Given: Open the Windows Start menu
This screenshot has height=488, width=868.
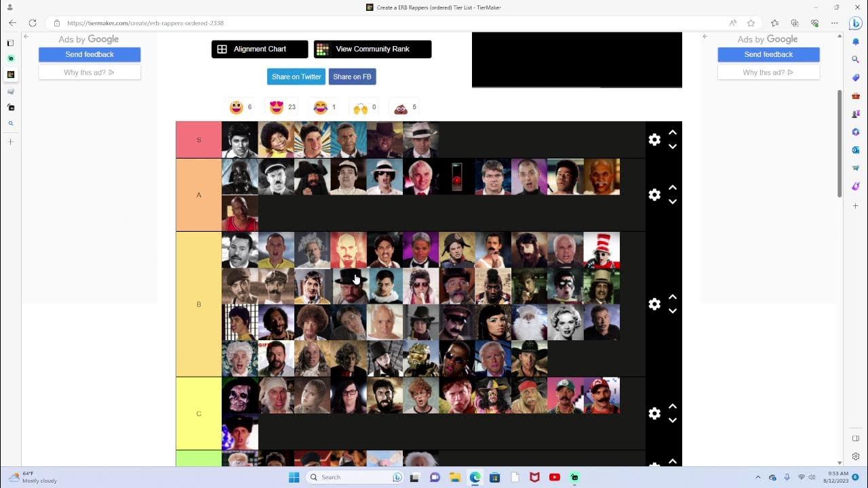Looking at the screenshot, I should point(294,477).
